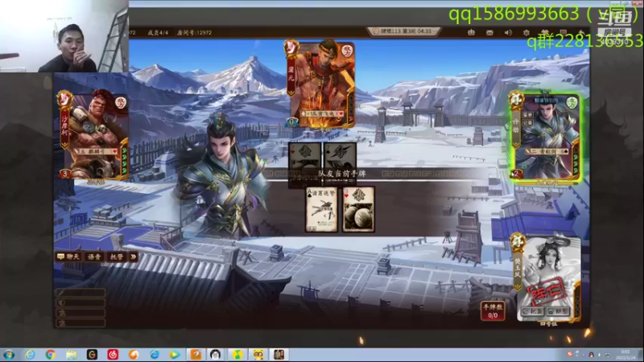The width and height of the screenshot is (644, 362).
Task: Click the gold badge on 樊玉凤 card
Action: 518,241
